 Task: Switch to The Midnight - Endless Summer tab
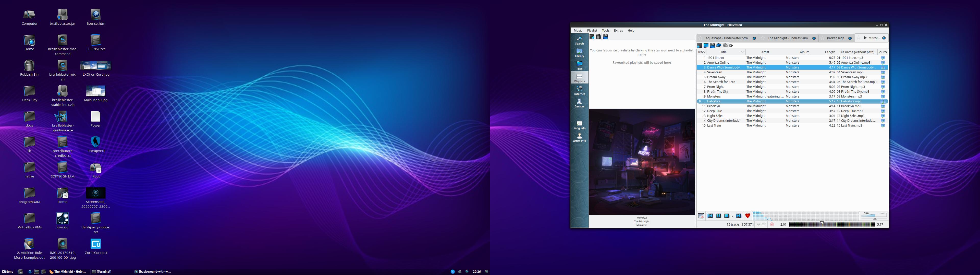click(789, 38)
